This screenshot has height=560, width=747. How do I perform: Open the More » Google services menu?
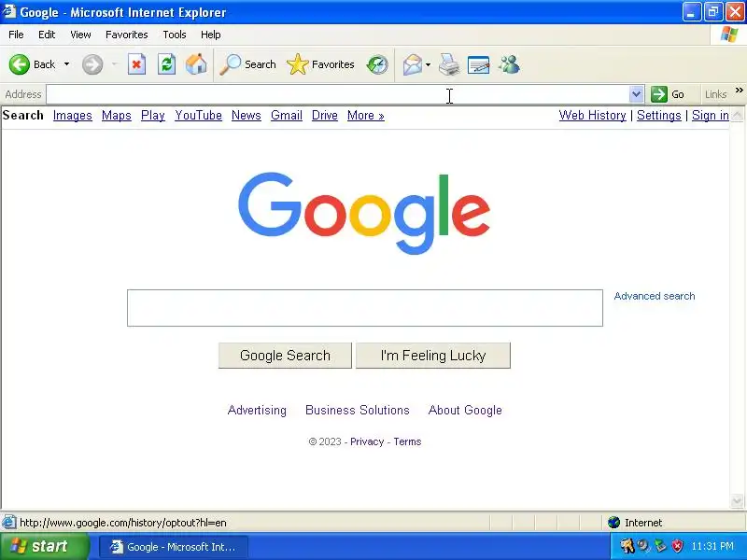pos(365,115)
